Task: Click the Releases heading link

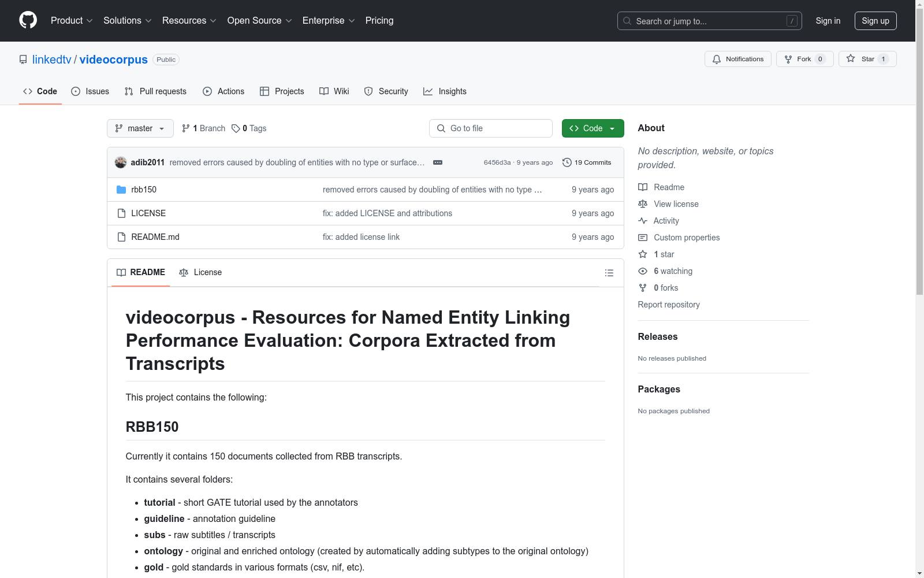Action: coord(658,336)
